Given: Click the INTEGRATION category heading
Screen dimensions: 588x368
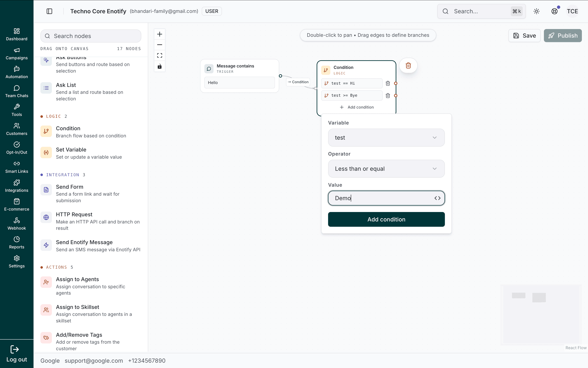Looking at the screenshot, I should [x=63, y=175].
